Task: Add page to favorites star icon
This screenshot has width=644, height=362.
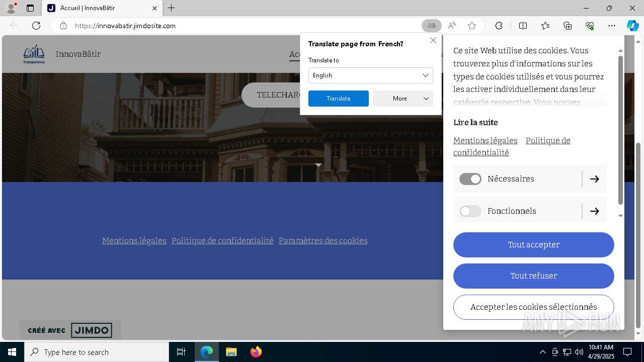Action: tap(472, 26)
